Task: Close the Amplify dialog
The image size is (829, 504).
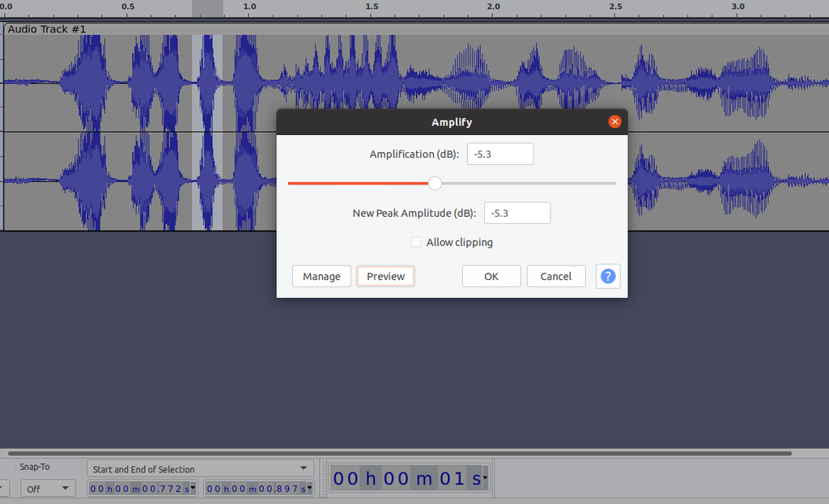Action: (x=614, y=121)
